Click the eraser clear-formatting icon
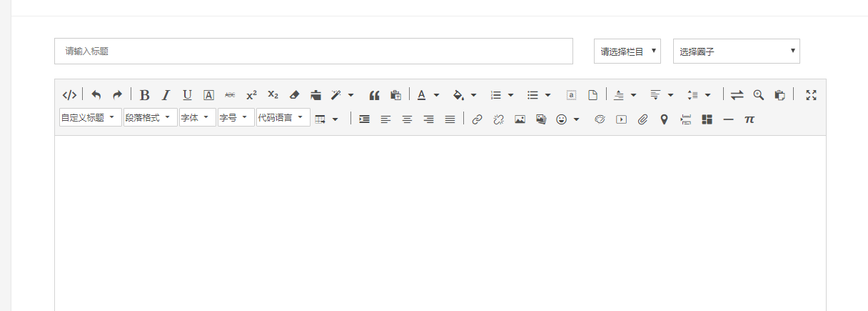868x311 pixels. pyautogui.click(x=294, y=95)
